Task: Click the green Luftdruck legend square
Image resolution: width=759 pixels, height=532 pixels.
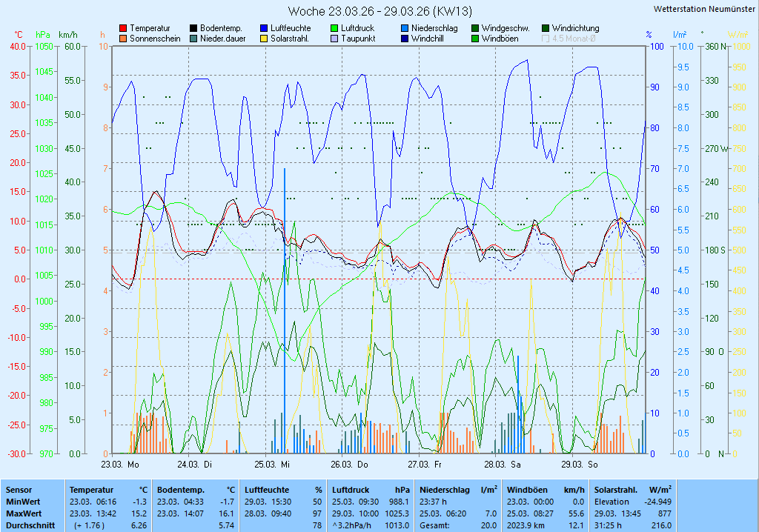Action: pos(334,28)
